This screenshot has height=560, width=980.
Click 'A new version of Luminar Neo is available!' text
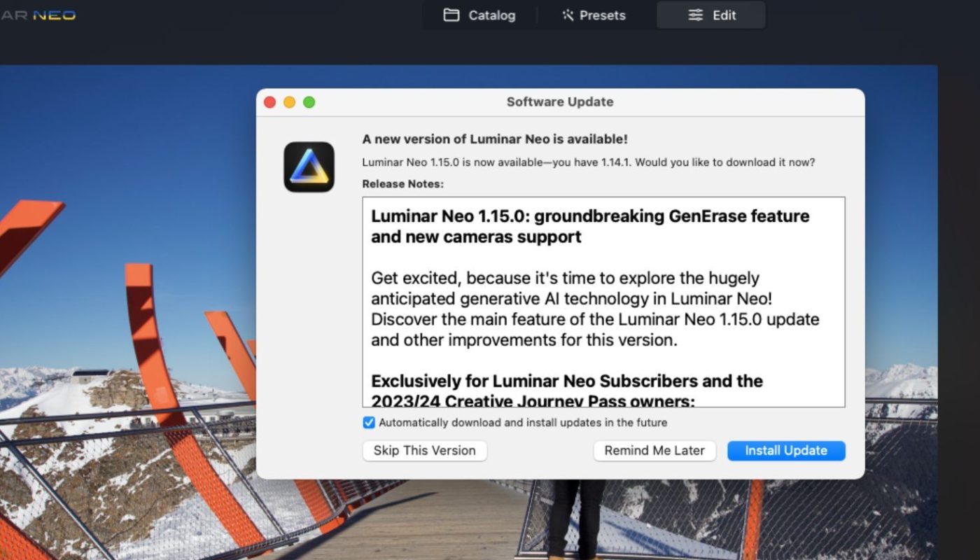pos(495,139)
